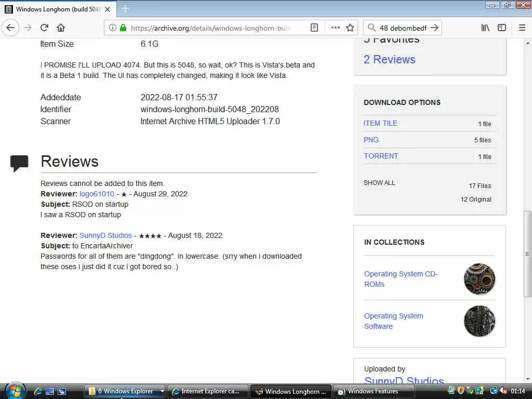This screenshot has height=399, width=532.
Task: Click the taskbar clock 01:14
Action: tap(518, 391)
